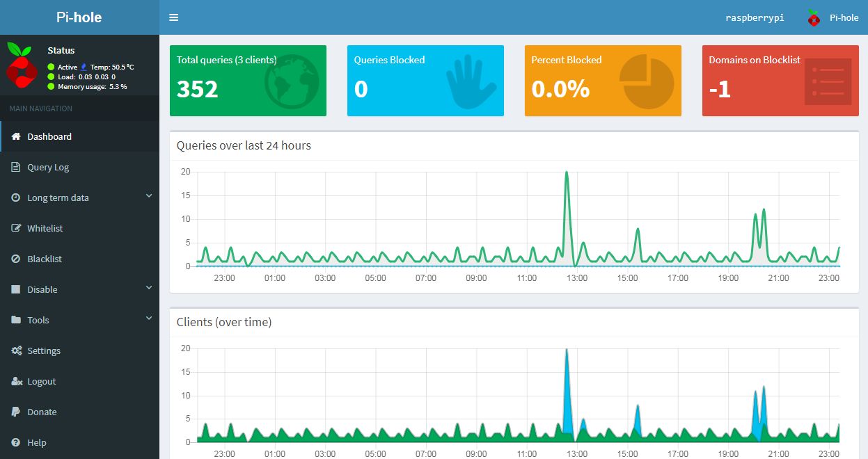The height and width of the screenshot is (459, 868).
Task: Click the Pi-hole title in header
Action: tap(79, 17)
